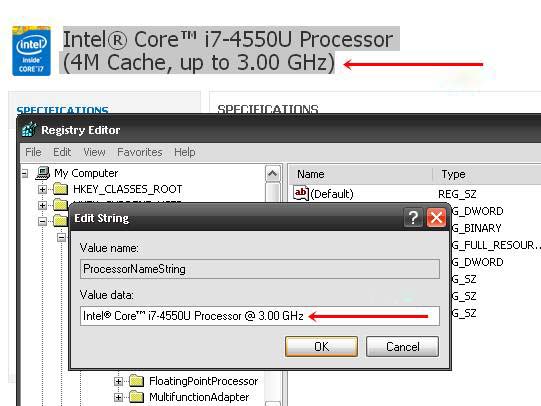This screenshot has height=406, width=541.
Task: Expand the FloatingPointProcessor node
Action: 118,381
